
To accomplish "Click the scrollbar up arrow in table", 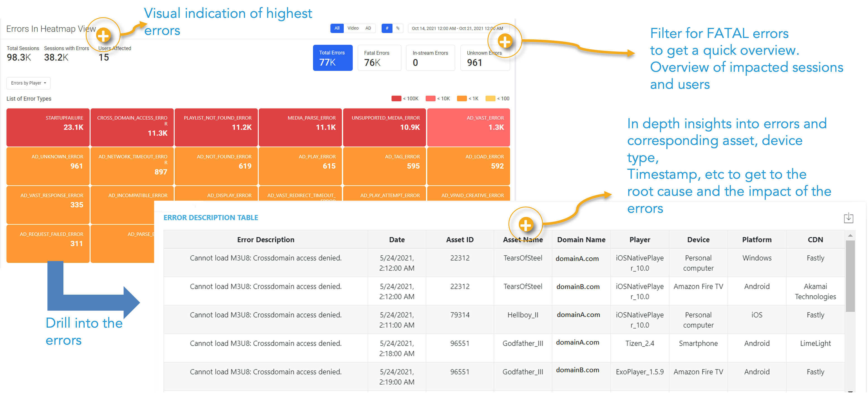I will [850, 235].
